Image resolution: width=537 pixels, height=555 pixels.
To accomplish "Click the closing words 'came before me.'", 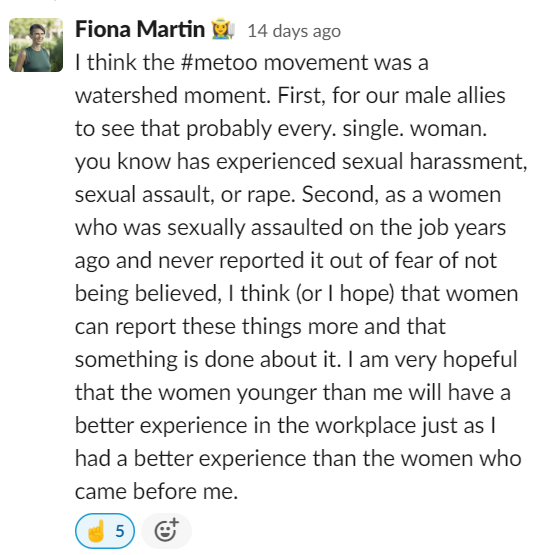I will click(x=156, y=492).
